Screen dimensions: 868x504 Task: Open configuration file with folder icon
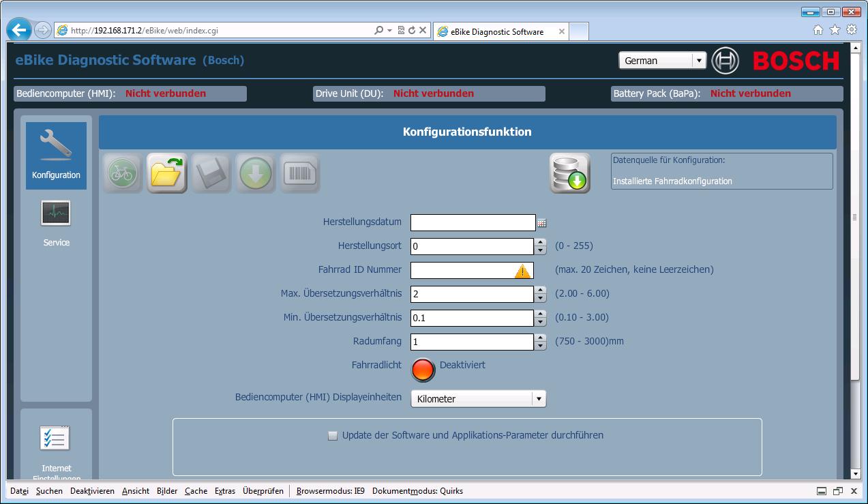[167, 173]
